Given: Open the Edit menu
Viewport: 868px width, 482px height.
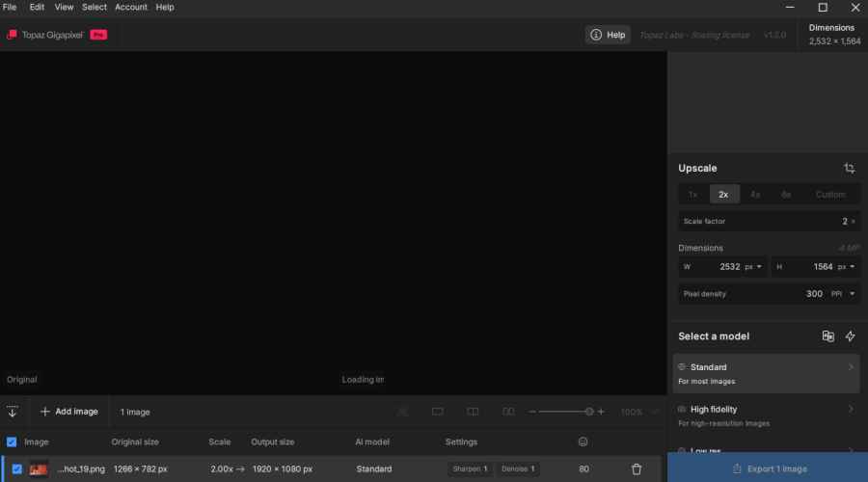Looking at the screenshot, I should pos(37,7).
